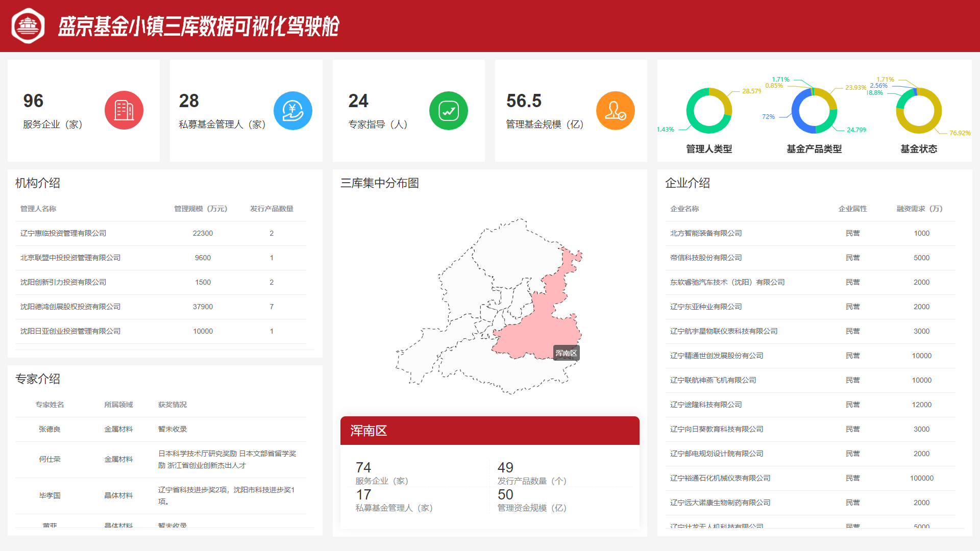Click the 基金产品类型 donut chart

point(814,111)
